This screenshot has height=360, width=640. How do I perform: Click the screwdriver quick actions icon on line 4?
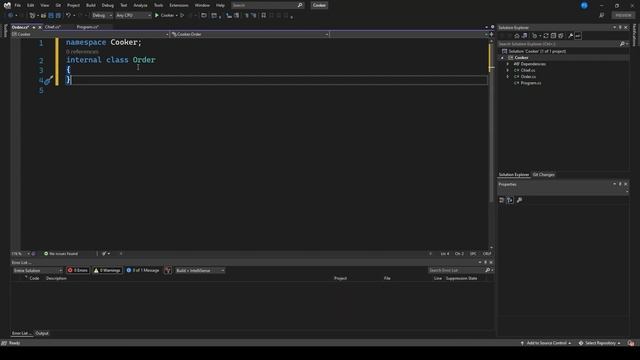(x=49, y=80)
